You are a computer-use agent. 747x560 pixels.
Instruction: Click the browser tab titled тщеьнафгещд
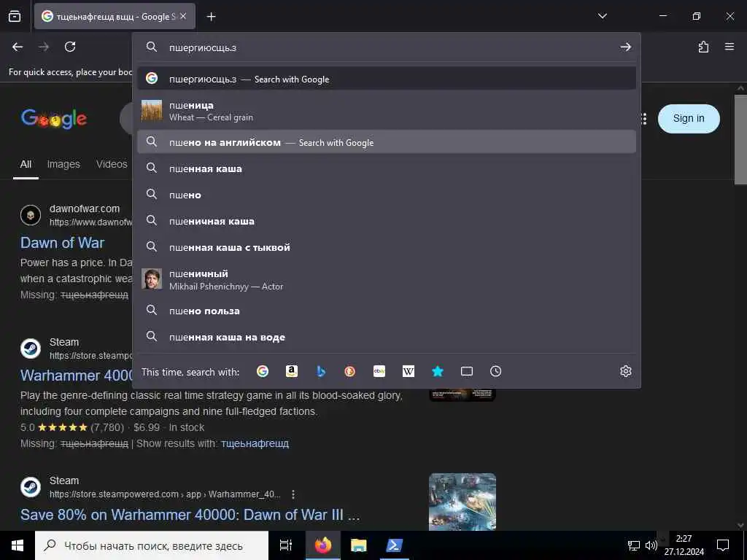pyautogui.click(x=115, y=17)
